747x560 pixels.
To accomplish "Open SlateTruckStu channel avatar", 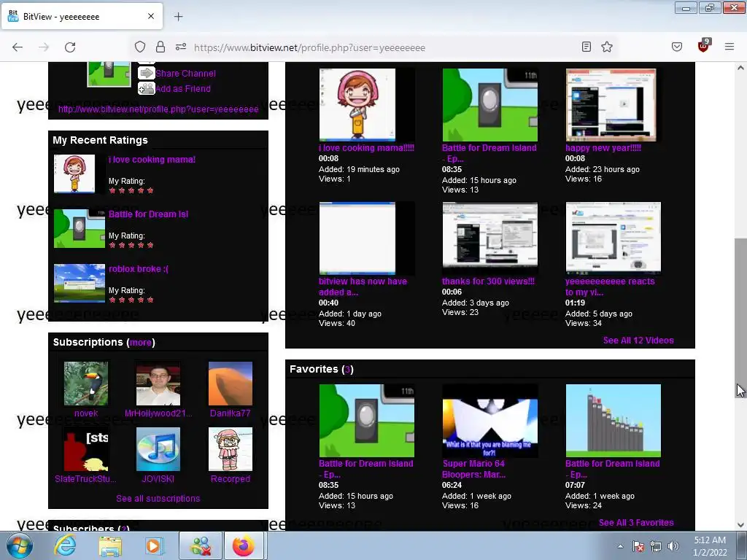I will click(86, 449).
